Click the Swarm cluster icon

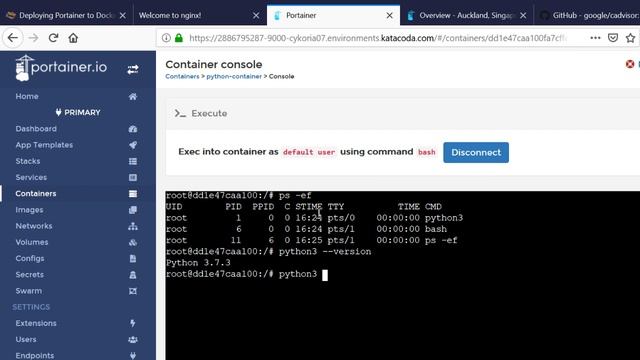(x=133, y=291)
